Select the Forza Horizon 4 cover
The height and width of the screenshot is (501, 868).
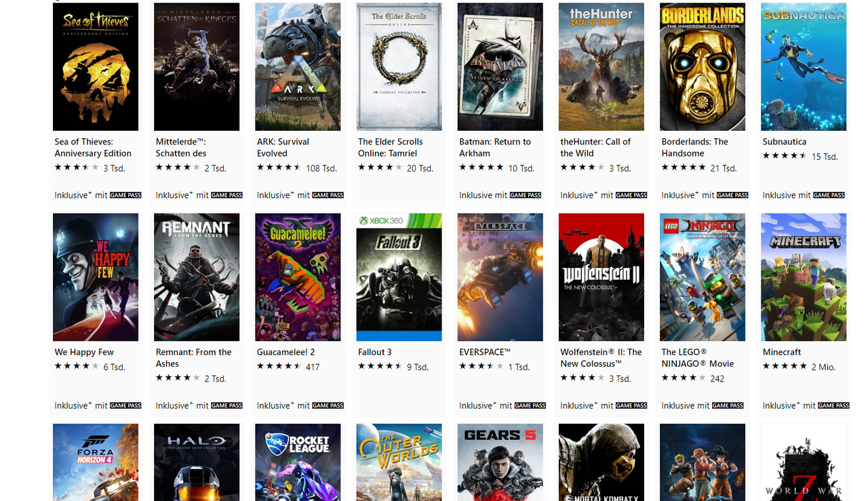pyautogui.click(x=96, y=462)
